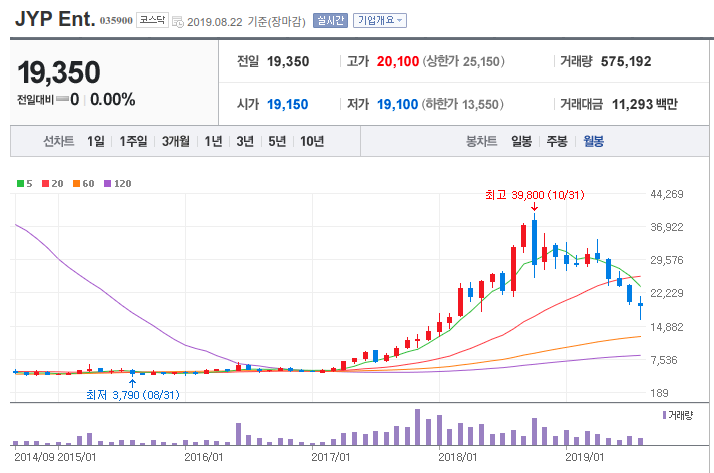Screen dimensions: 714x473
Task: Click the 최저 3,790 (08/31) annotation
Action: pos(133,395)
